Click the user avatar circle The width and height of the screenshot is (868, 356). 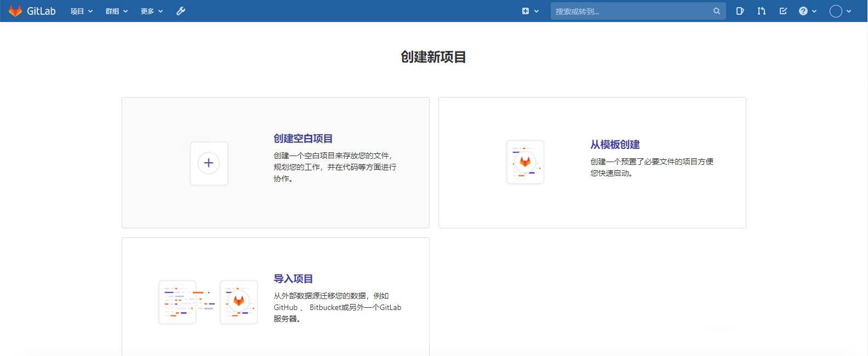click(x=836, y=11)
